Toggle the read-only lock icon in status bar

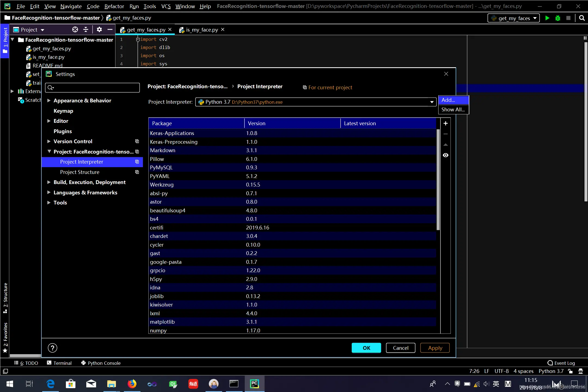(570, 371)
